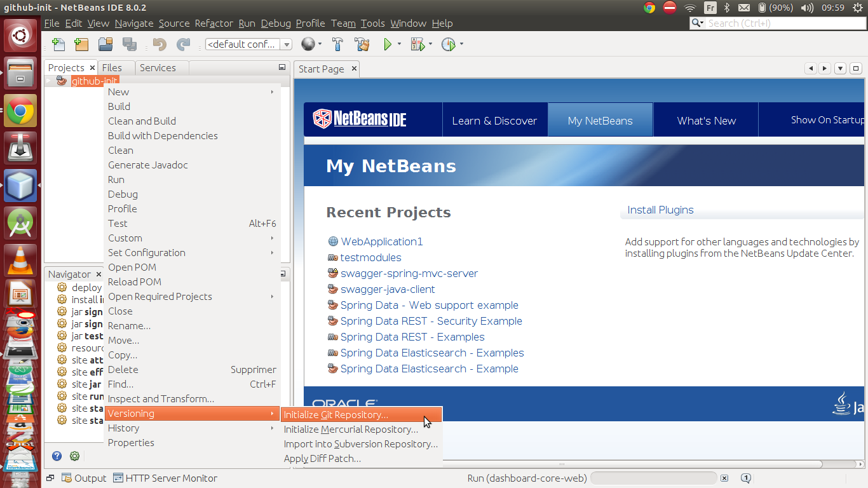Click the Install Plugins link
Image resolution: width=868 pixels, height=488 pixels.
660,210
